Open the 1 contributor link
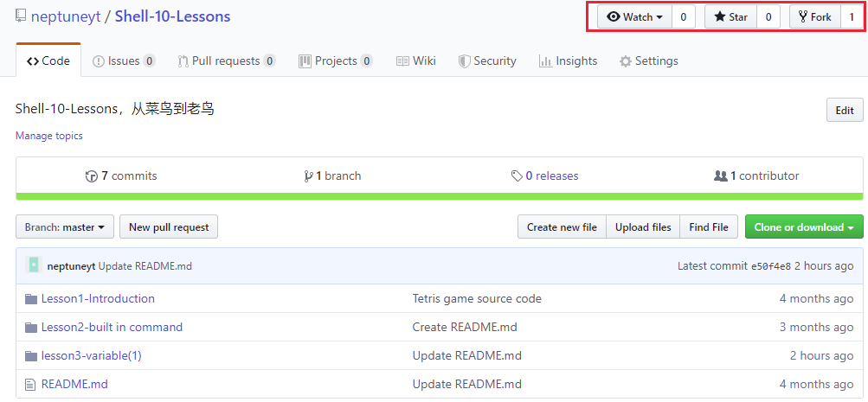 pyautogui.click(x=756, y=175)
